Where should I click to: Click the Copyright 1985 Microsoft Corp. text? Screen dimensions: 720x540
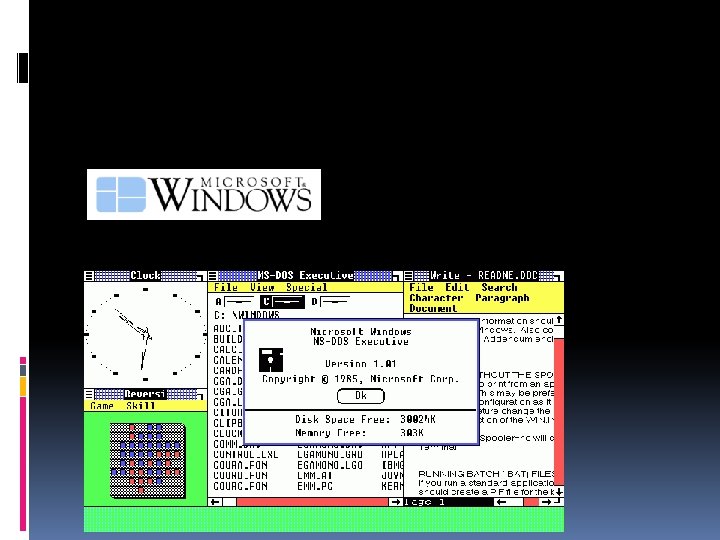(360, 379)
